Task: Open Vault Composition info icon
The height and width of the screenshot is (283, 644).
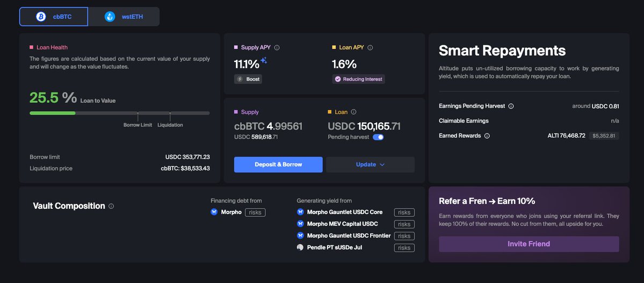Action: click(x=111, y=206)
